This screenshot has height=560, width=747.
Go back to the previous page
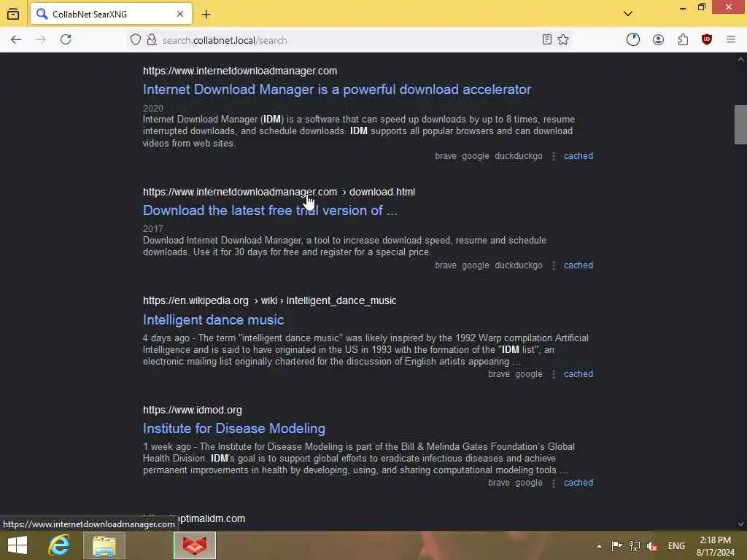tap(16, 40)
